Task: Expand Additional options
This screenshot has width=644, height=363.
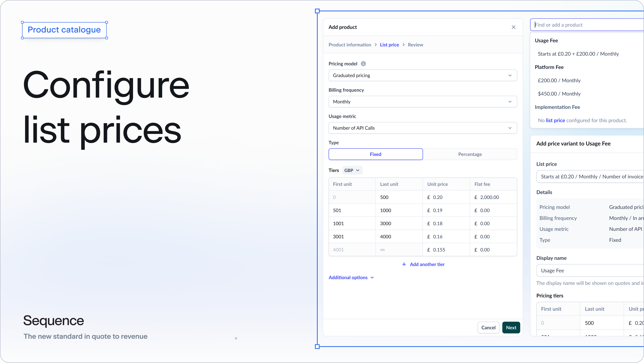Action: 351,277
